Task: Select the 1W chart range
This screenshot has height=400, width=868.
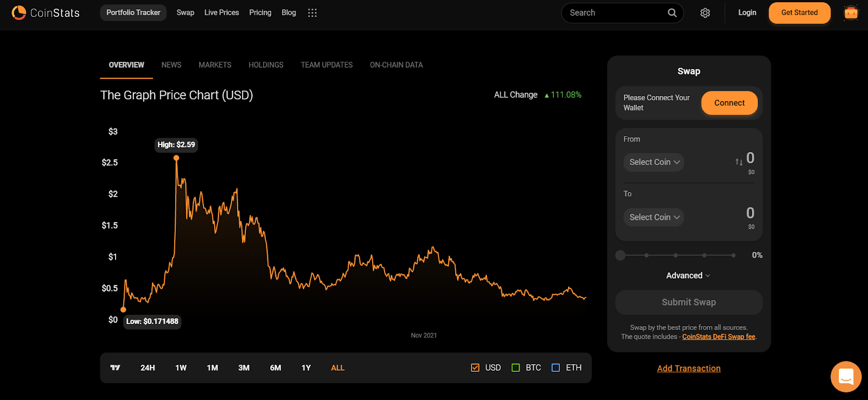Action: [181, 368]
